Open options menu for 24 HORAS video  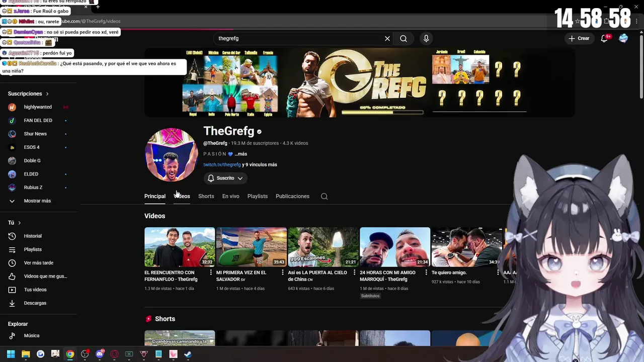[426, 273]
